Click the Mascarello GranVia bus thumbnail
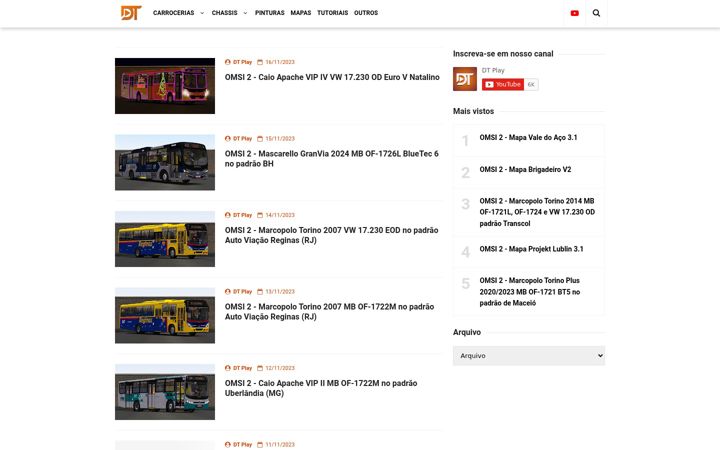 coord(165,163)
